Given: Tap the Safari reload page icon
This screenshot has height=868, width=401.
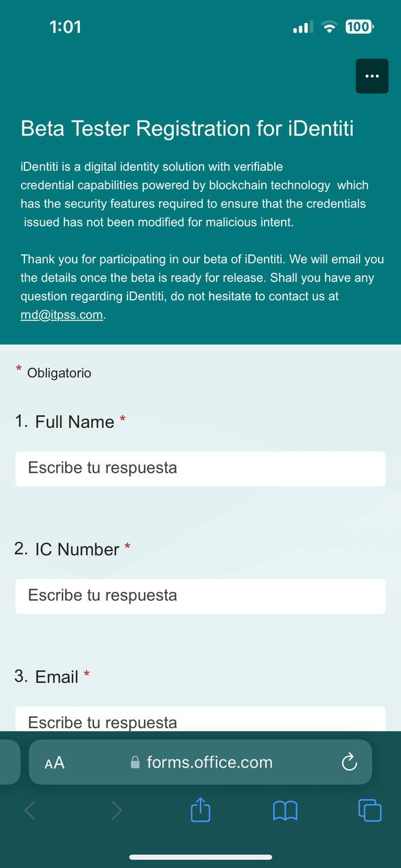Looking at the screenshot, I should tap(349, 762).
